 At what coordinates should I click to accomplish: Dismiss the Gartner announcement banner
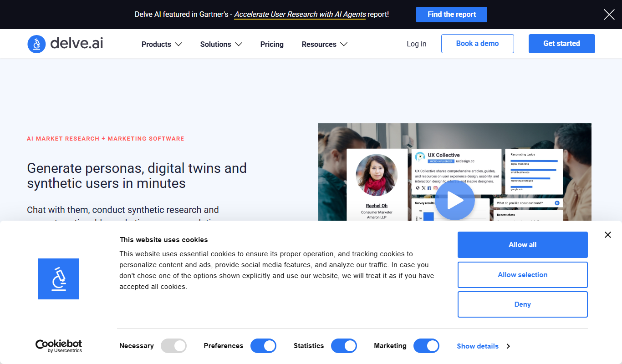pos(609,15)
